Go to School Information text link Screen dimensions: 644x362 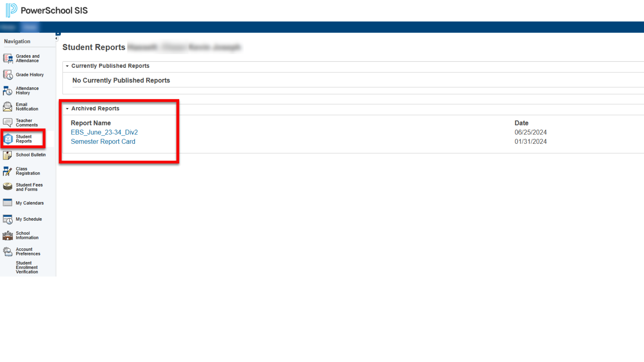pyautogui.click(x=27, y=235)
